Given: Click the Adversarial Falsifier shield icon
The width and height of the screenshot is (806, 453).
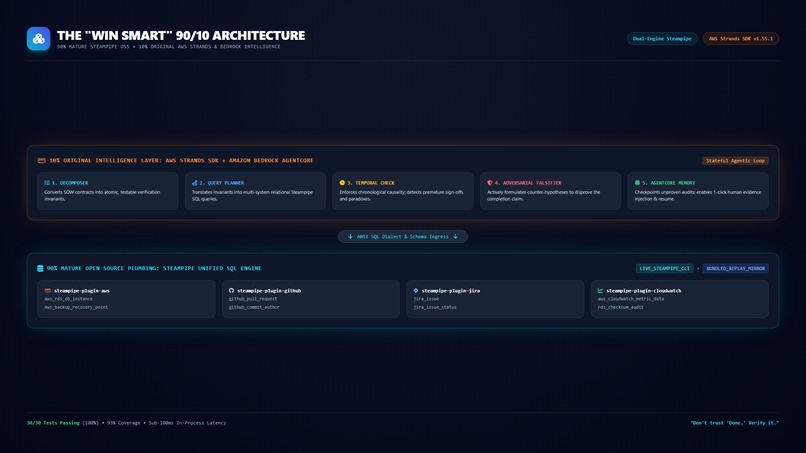Looking at the screenshot, I should 490,183.
